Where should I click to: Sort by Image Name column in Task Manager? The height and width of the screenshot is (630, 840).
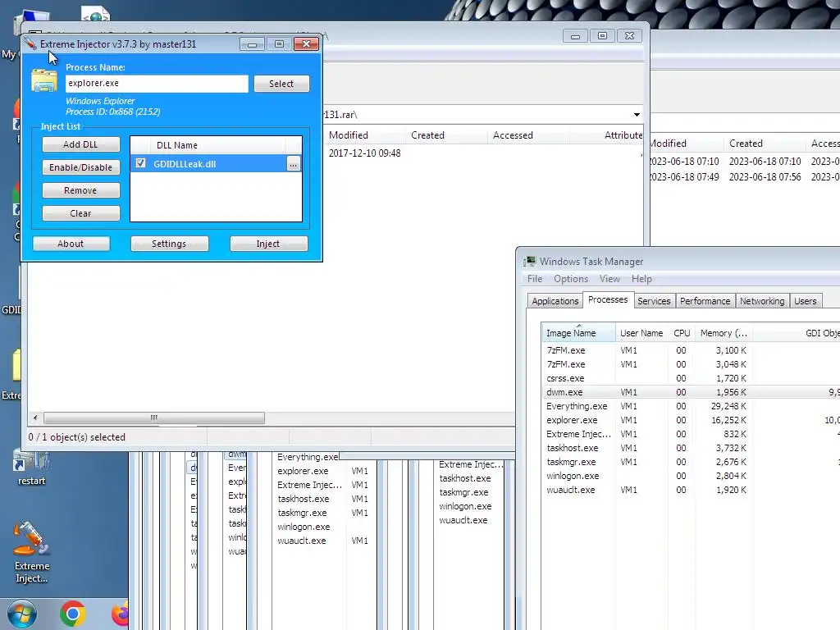(578, 333)
